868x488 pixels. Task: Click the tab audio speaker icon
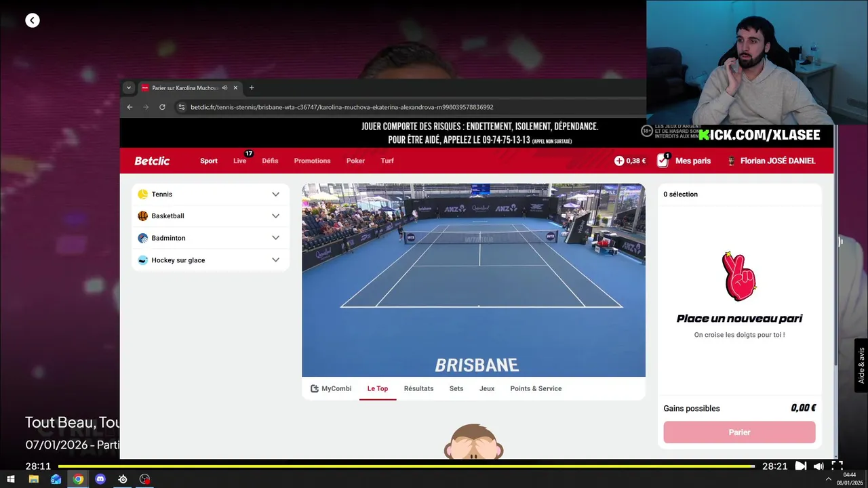pos(224,87)
